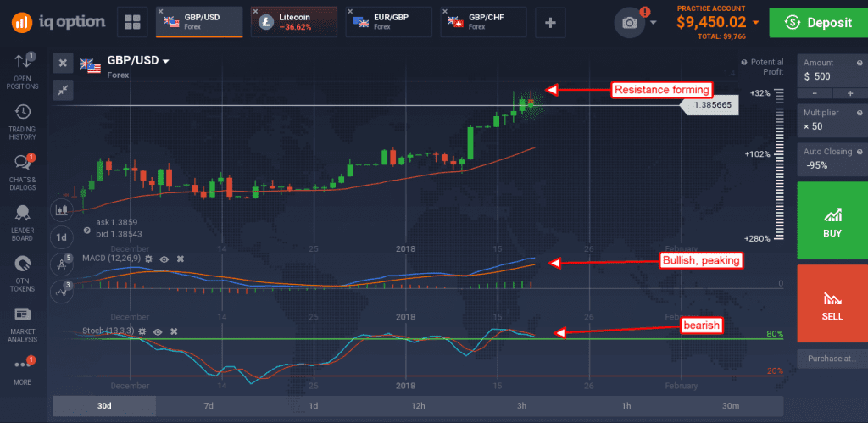Remove the Stoch indicator with X

[x=174, y=331]
